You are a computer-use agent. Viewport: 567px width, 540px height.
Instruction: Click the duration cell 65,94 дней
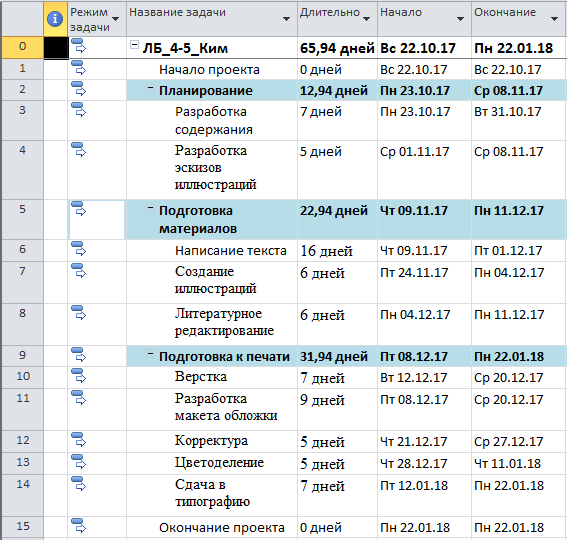(337, 48)
